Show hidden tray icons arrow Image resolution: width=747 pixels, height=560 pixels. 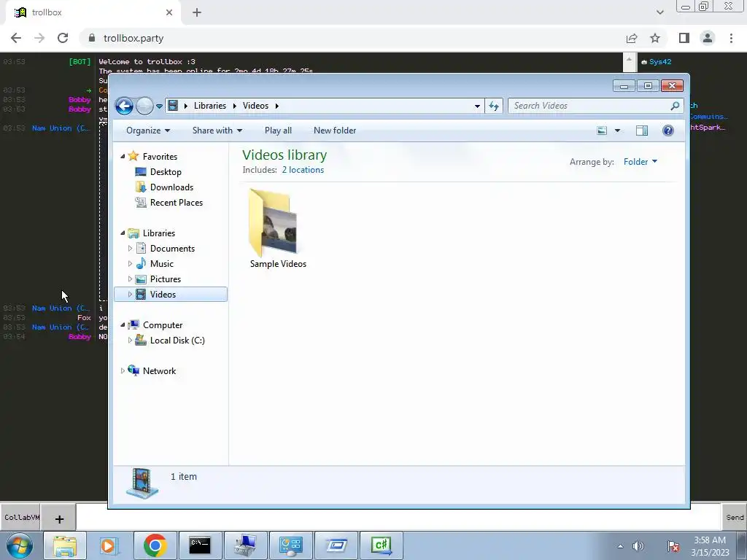(620, 546)
